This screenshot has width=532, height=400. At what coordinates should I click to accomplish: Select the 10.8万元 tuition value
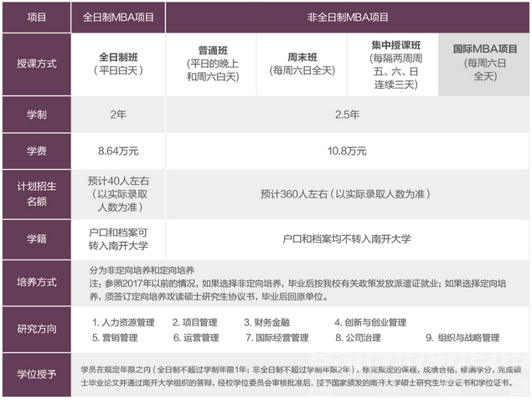click(x=347, y=151)
